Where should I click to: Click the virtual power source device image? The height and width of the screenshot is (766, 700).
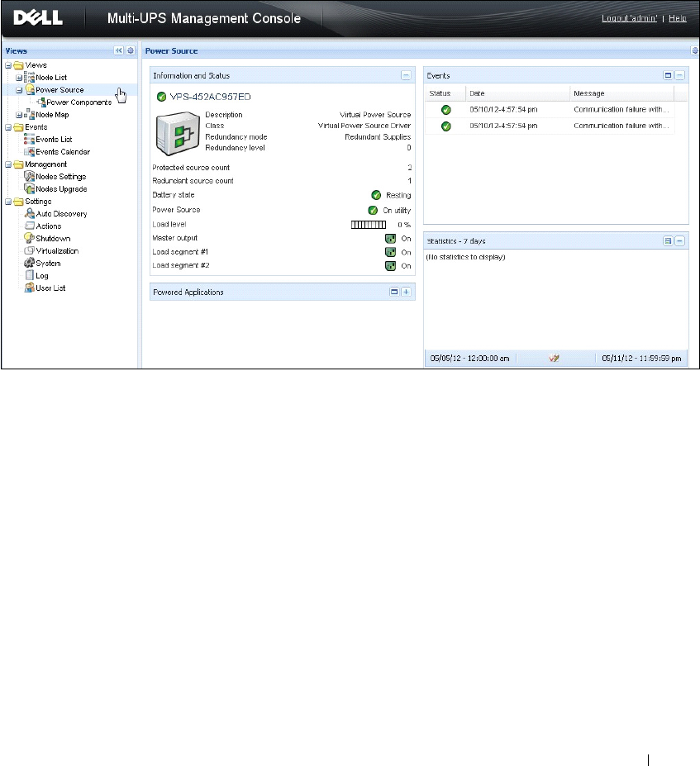click(178, 133)
